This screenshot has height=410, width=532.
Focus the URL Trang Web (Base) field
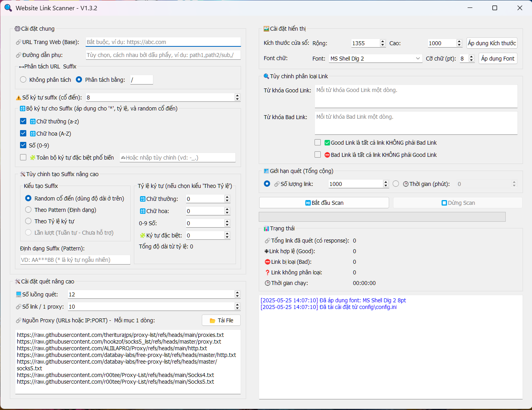coord(163,42)
